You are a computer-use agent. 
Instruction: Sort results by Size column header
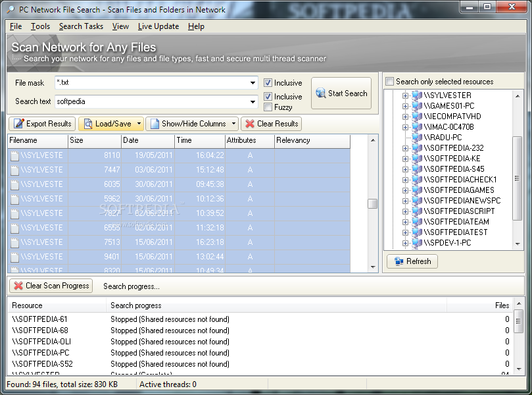95,141
